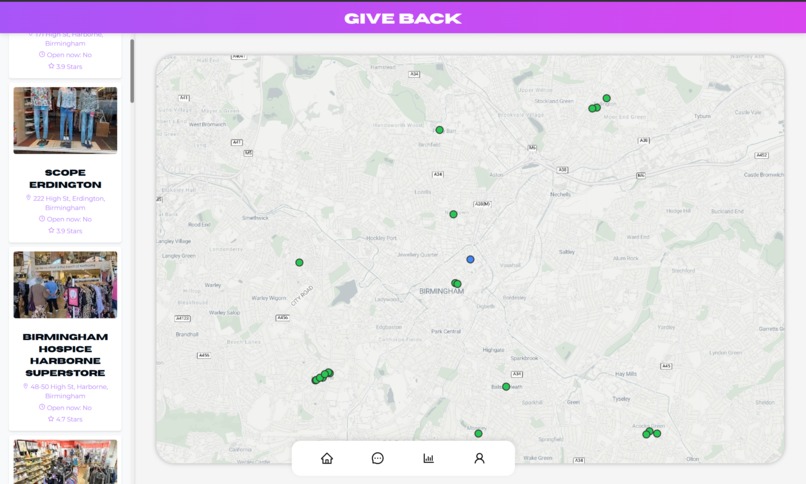Open the home icon in bottom navigation
This screenshot has height=484, width=806.
coord(327,458)
